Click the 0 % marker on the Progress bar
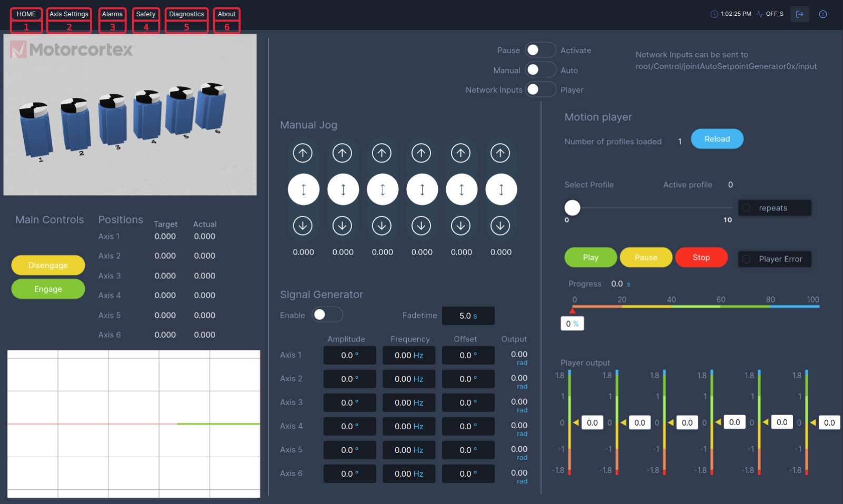The image size is (843, 504). tap(573, 324)
